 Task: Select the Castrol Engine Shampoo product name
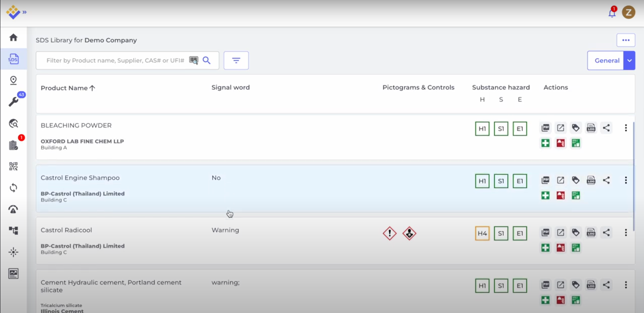tap(80, 178)
